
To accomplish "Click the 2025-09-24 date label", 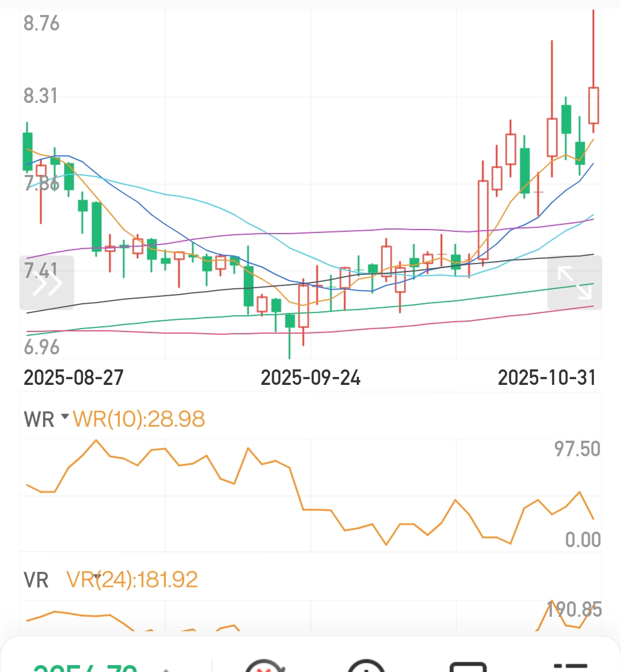I will point(310,378).
